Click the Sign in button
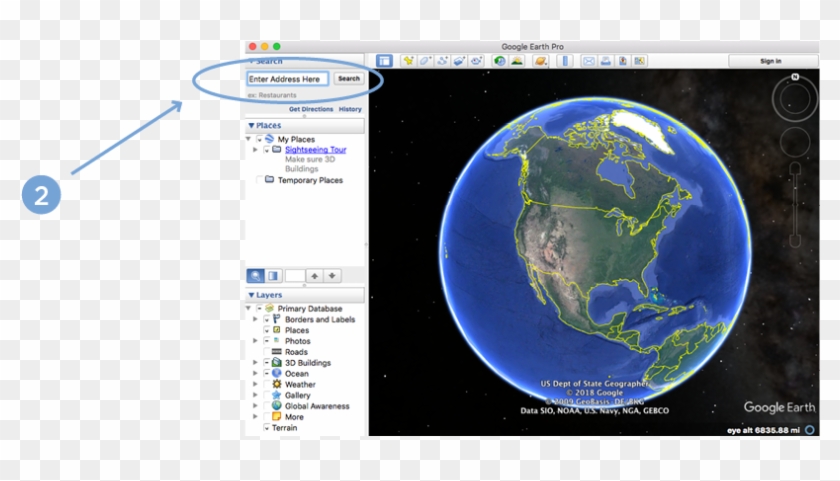Screen dimensions: 840x481 click(771, 61)
